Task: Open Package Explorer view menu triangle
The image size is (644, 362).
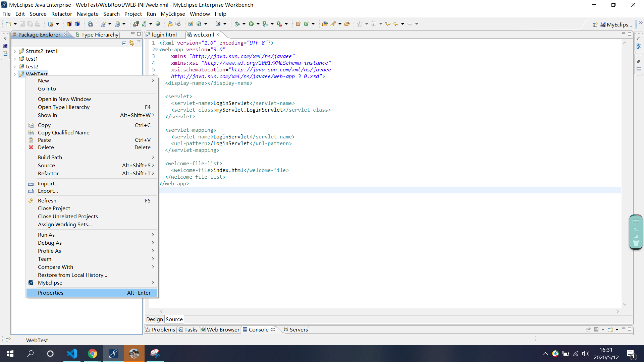Action: tap(139, 42)
